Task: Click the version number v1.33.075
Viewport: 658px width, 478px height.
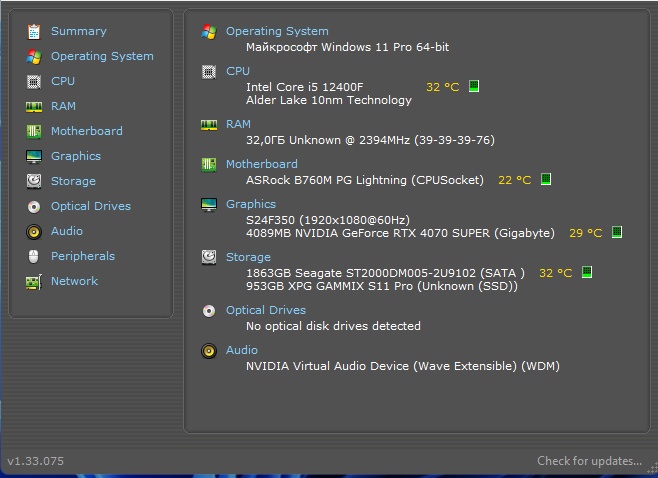Action: click(x=36, y=461)
